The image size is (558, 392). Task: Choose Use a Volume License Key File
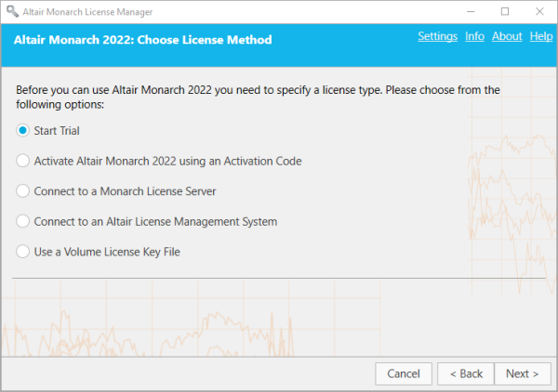[x=23, y=252]
